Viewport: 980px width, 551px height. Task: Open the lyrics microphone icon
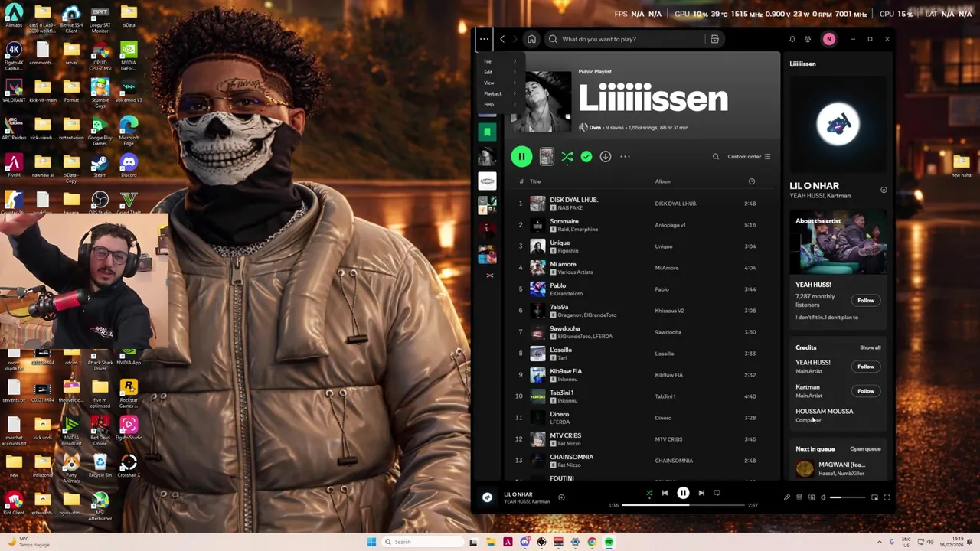786,497
